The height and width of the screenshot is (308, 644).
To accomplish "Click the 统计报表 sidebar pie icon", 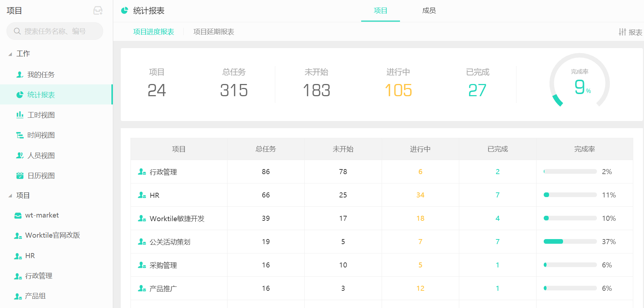I will [x=20, y=95].
